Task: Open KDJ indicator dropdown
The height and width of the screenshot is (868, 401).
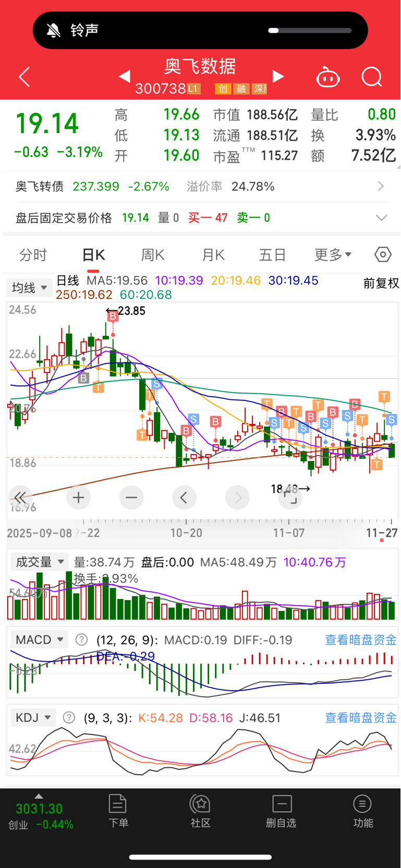Action: point(33,718)
